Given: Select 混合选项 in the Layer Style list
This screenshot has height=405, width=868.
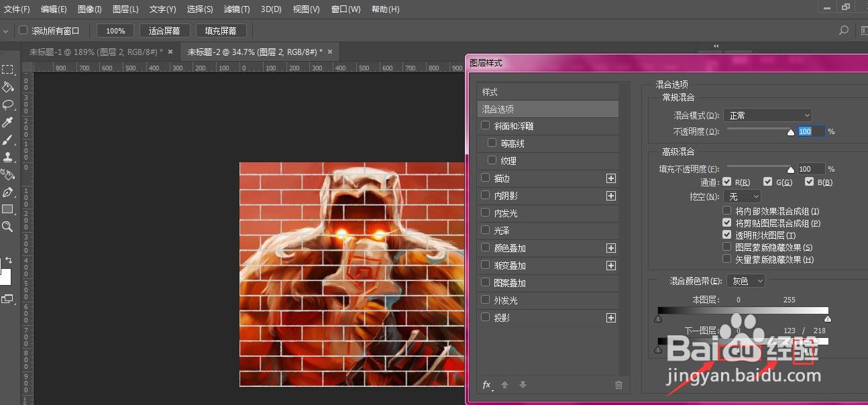Looking at the screenshot, I should (x=548, y=109).
